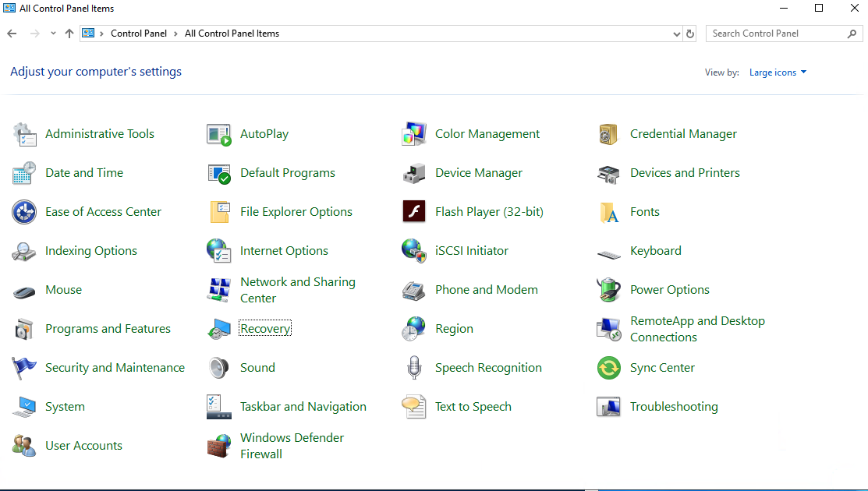The width and height of the screenshot is (868, 491).
Task: Select All Control Panel Items breadcrumb
Action: pyautogui.click(x=232, y=34)
